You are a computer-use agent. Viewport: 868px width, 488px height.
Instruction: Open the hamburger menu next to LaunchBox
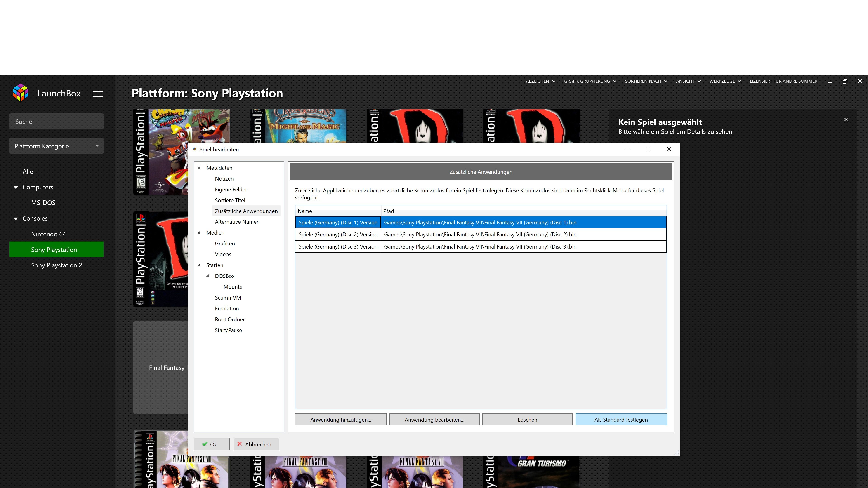coord(98,94)
